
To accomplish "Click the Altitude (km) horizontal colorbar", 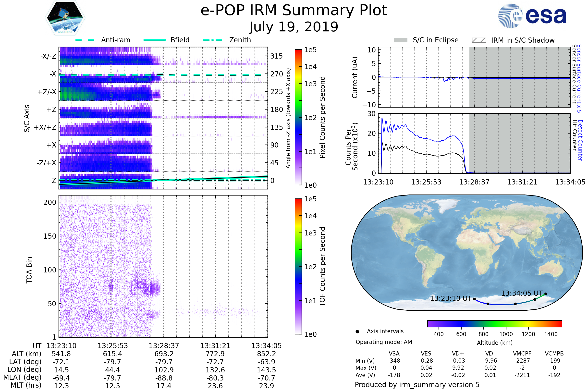I will [x=494, y=323].
